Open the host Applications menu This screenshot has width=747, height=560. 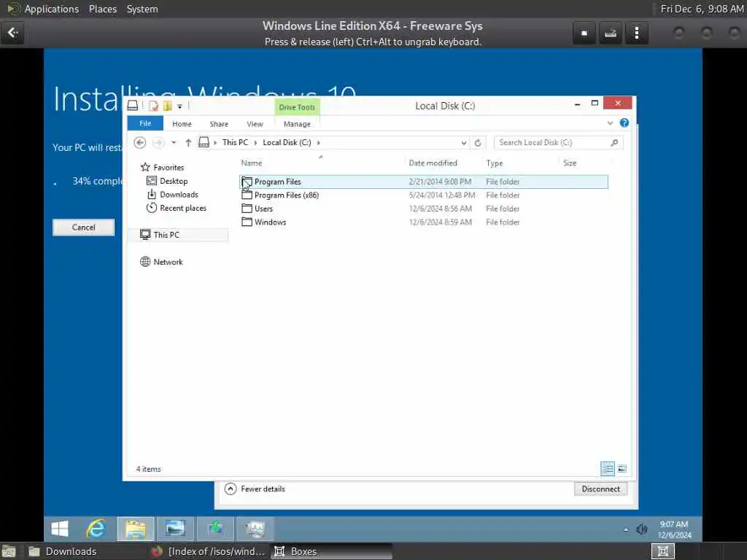[52, 9]
